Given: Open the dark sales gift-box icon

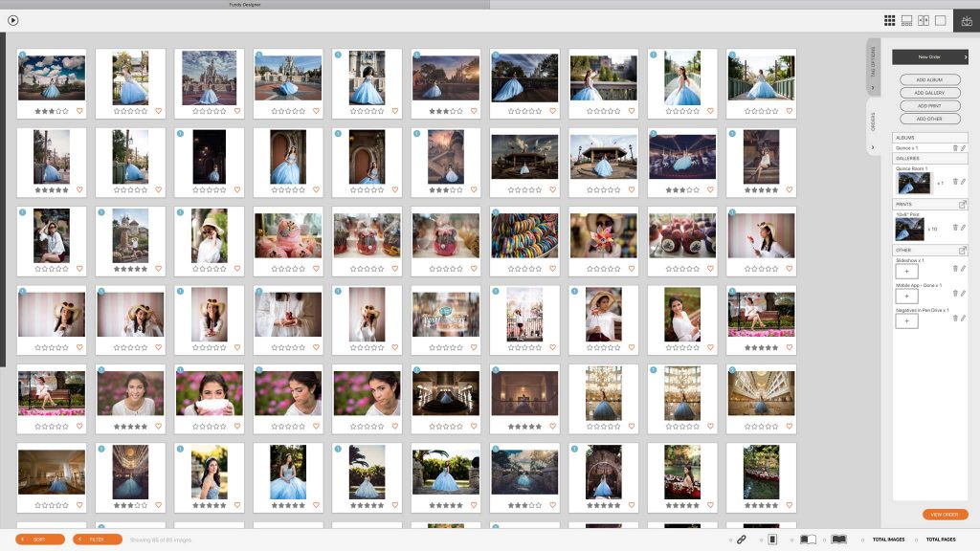Looking at the screenshot, I should point(967,21).
